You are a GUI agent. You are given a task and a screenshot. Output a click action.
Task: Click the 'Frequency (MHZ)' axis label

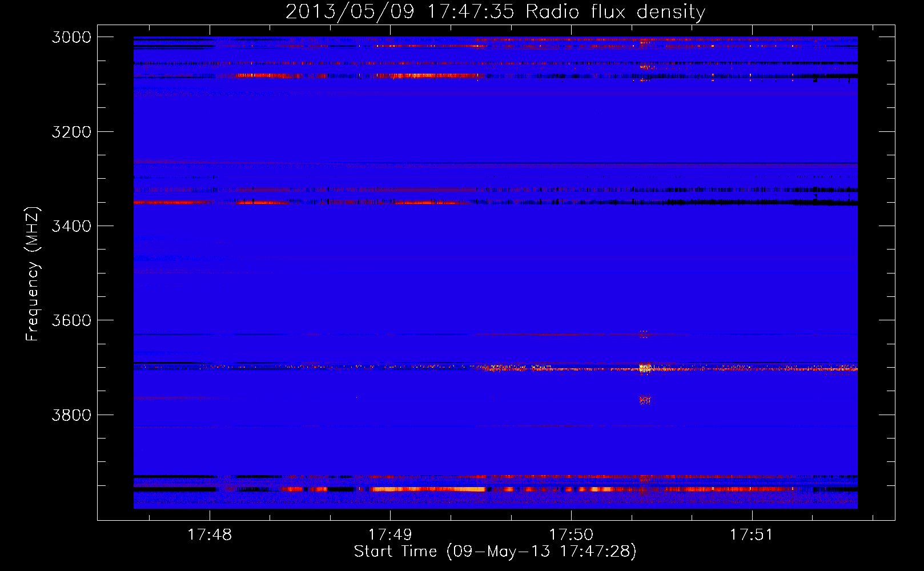(33, 274)
